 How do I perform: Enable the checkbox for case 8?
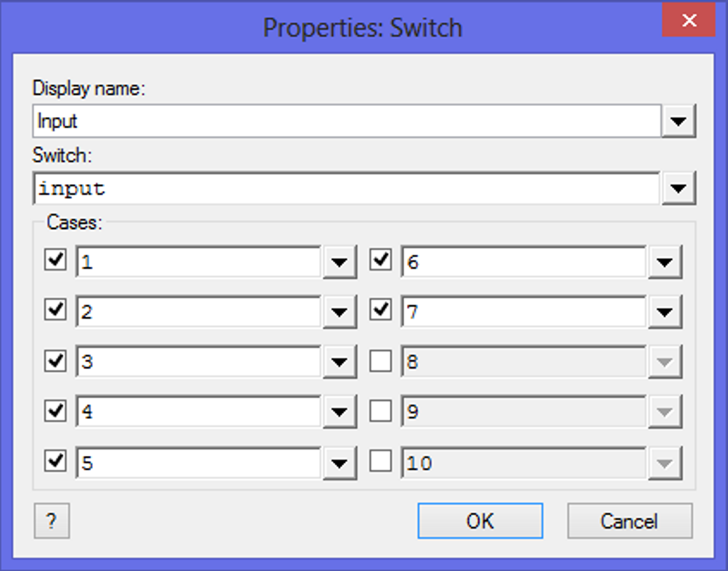pos(380,361)
